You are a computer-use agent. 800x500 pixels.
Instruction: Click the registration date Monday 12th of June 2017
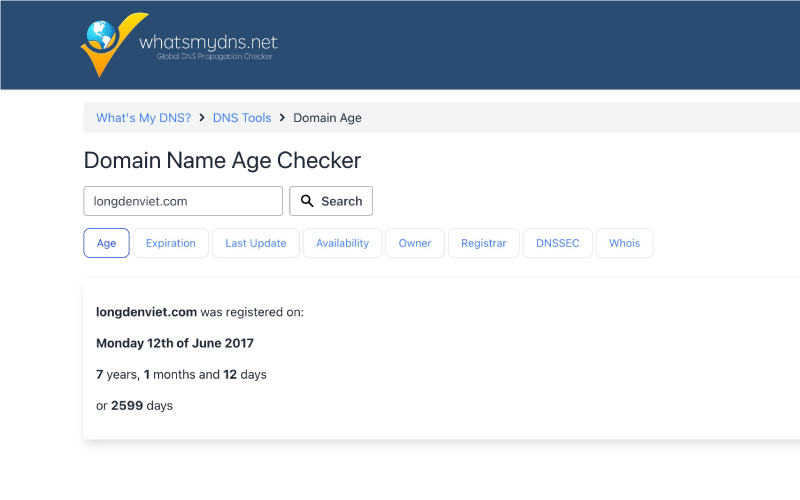(175, 343)
